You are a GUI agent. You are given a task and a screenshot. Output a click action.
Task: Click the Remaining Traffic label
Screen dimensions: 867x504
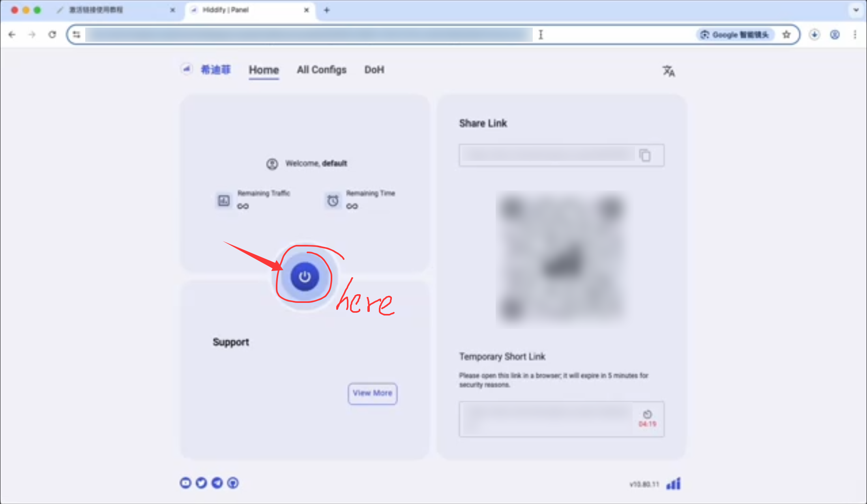264,193
